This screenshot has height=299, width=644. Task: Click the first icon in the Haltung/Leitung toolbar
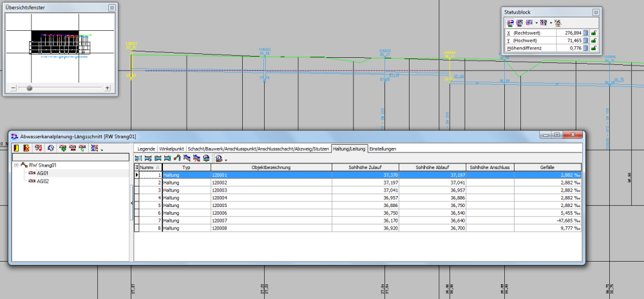pos(138,158)
